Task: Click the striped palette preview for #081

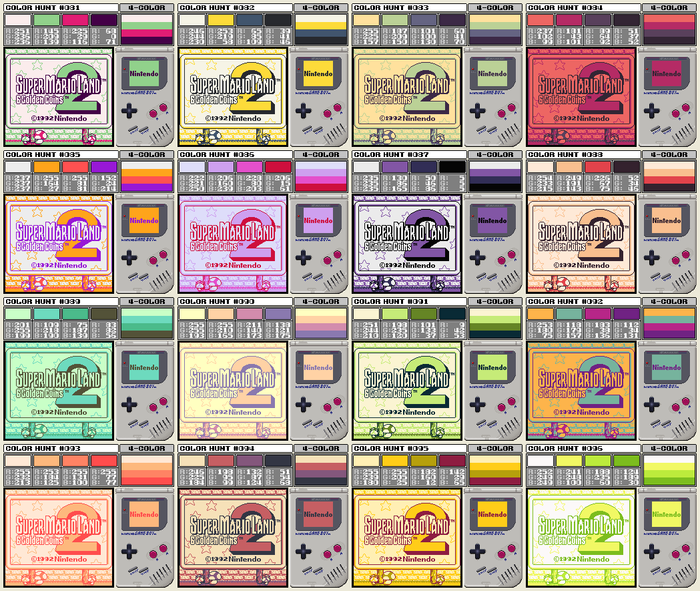Action: point(146,29)
